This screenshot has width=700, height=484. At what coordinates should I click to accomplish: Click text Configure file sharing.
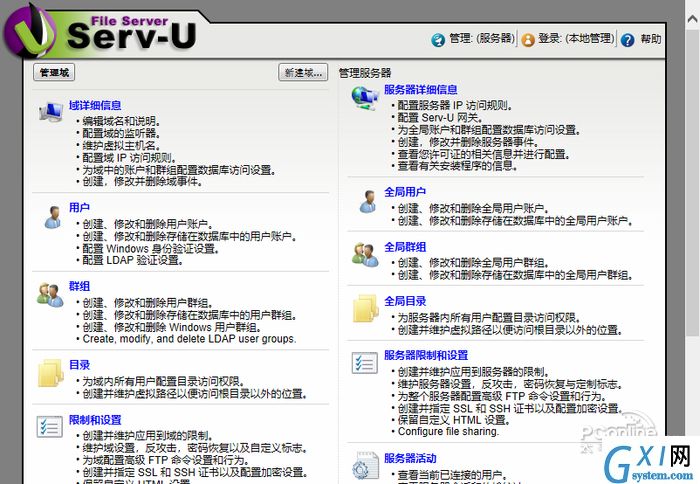449,432
